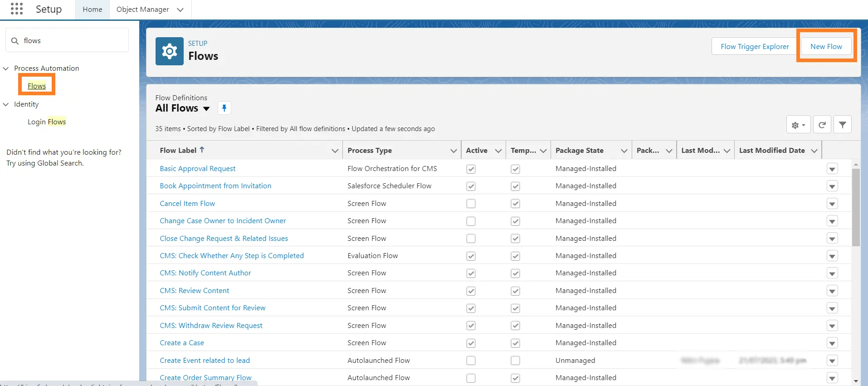Click the Flows setup gear icon
This screenshot has width=868, height=386.
(x=169, y=51)
